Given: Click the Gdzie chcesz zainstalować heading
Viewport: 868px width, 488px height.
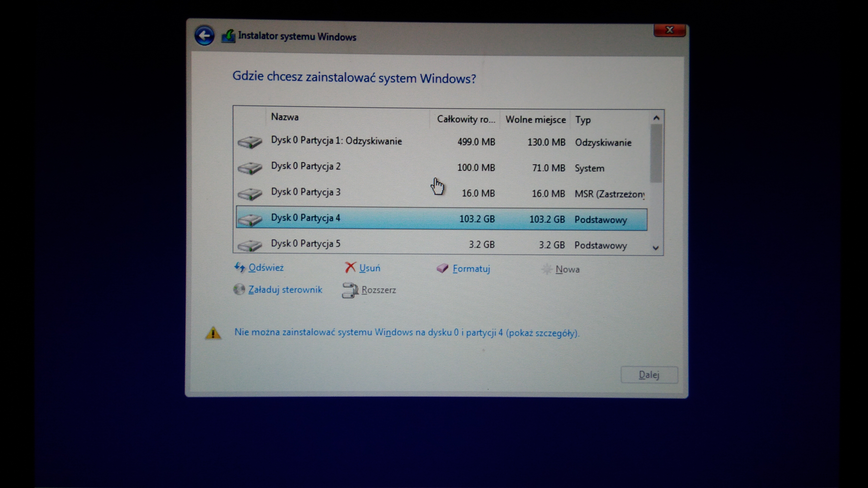Looking at the screenshot, I should click(x=354, y=78).
